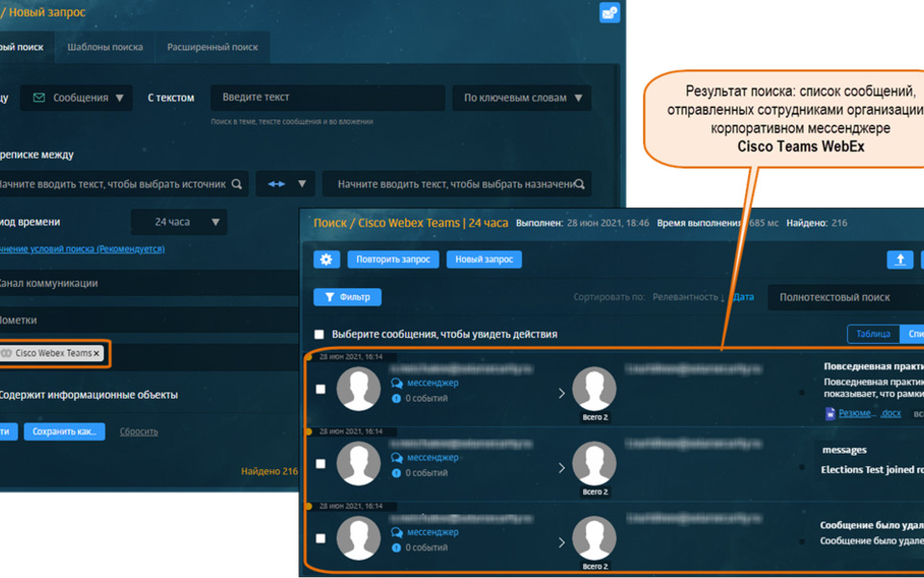Remove the Cisco Webex Teams tag
Screen dimensions: 924x578
pyautogui.click(x=96, y=354)
